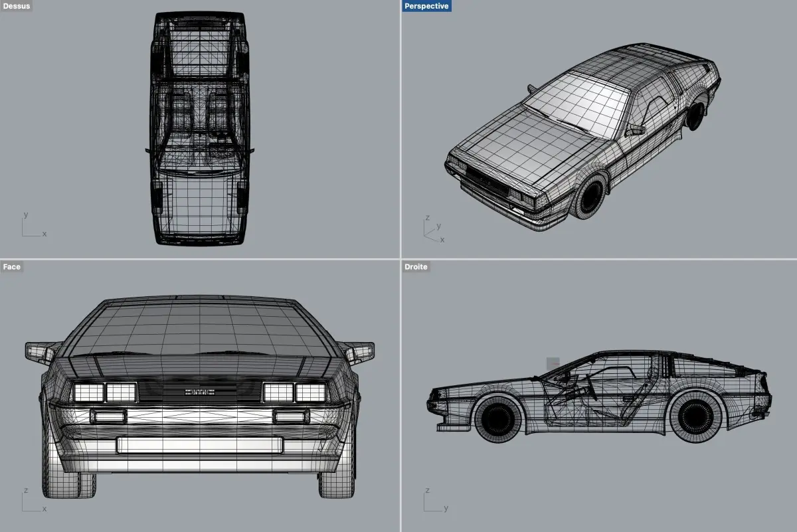Select the small grey square in Droite view

coord(553,363)
